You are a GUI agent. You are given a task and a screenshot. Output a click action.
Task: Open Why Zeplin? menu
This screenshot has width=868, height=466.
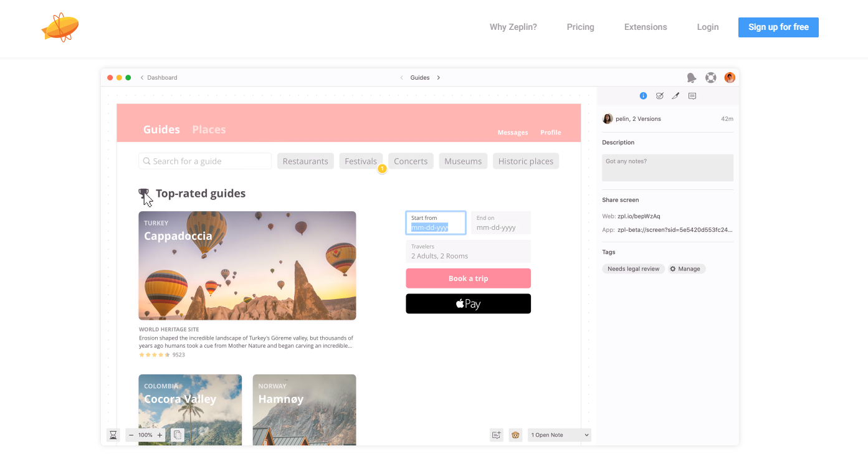coord(513,27)
